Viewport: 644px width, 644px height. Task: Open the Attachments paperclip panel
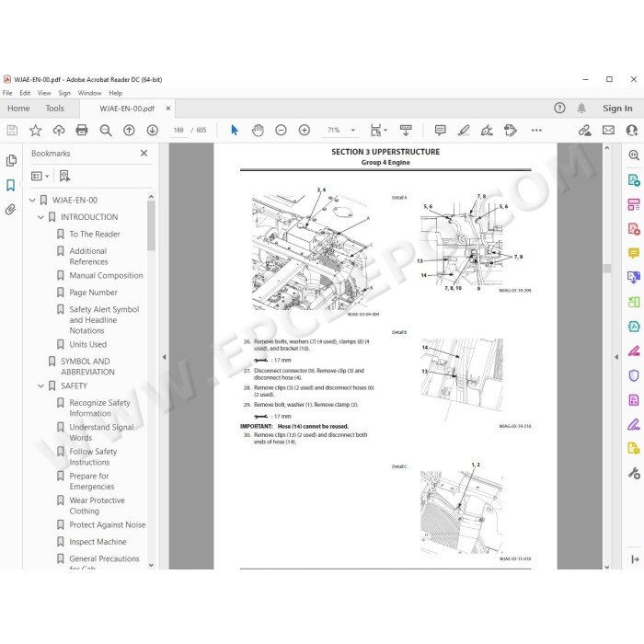(11, 210)
